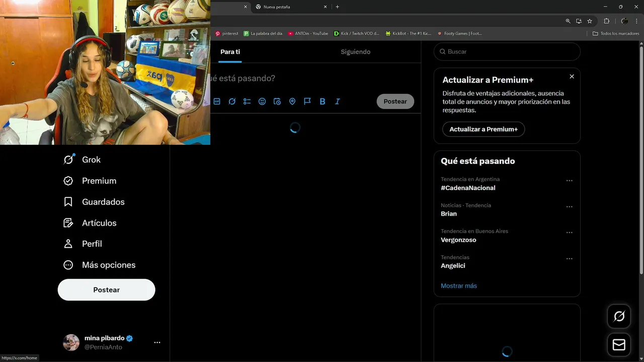Open Todos los marcadores folder
Screen dimensions: 644x362
click(616, 34)
